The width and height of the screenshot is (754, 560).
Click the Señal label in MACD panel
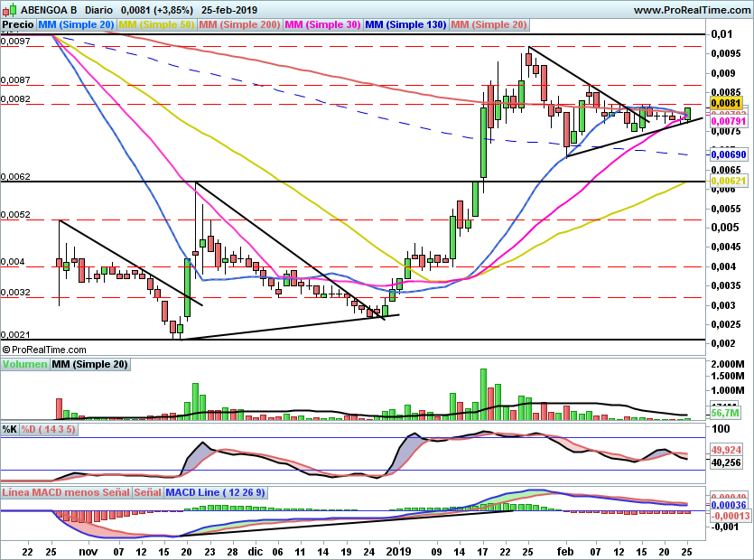(x=147, y=492)
